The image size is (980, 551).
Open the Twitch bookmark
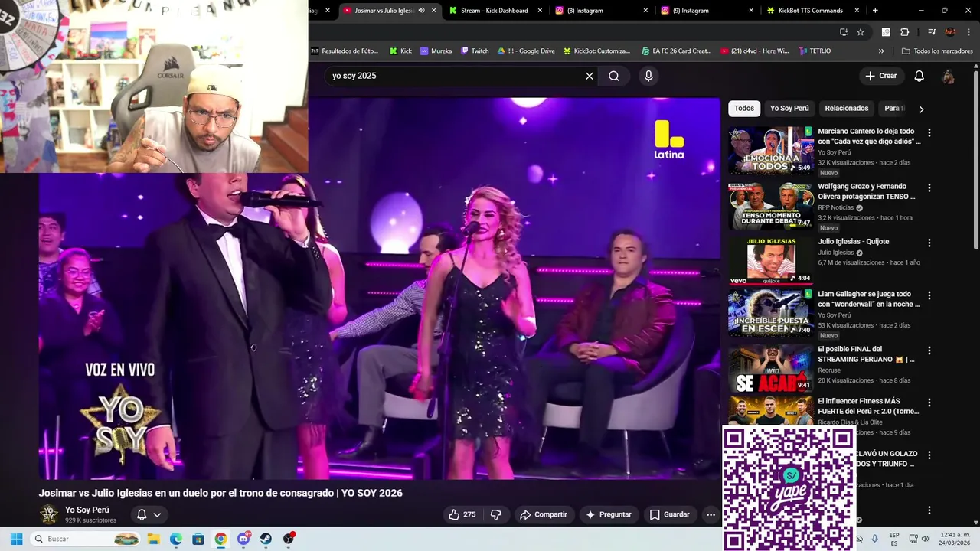click(x=475, y=51)
